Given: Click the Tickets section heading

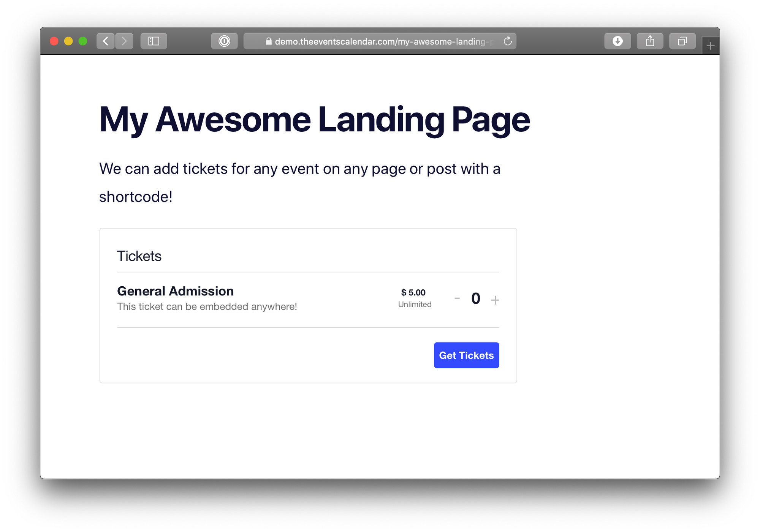Looking at the screenshot, I should click(x=139, y=256).
